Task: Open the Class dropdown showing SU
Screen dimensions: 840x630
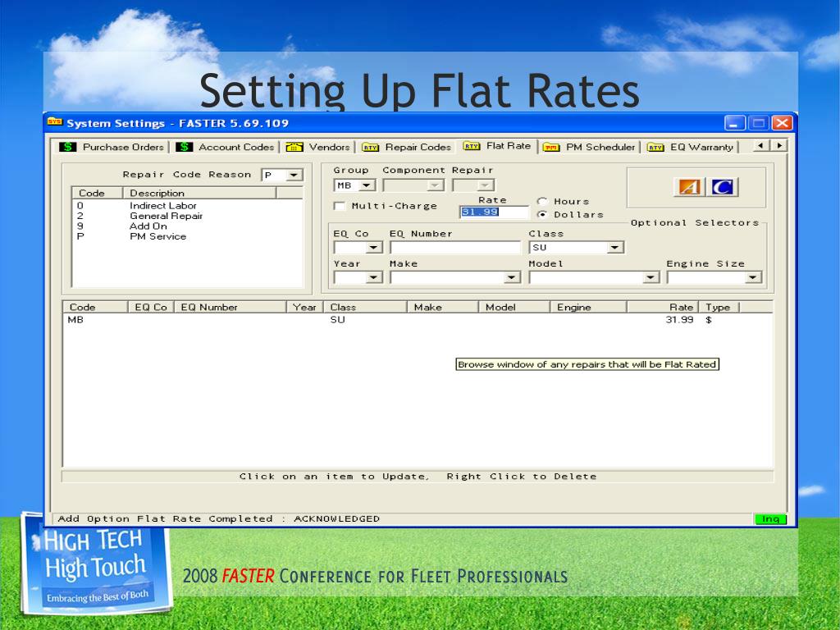Action: click(615, 248)
